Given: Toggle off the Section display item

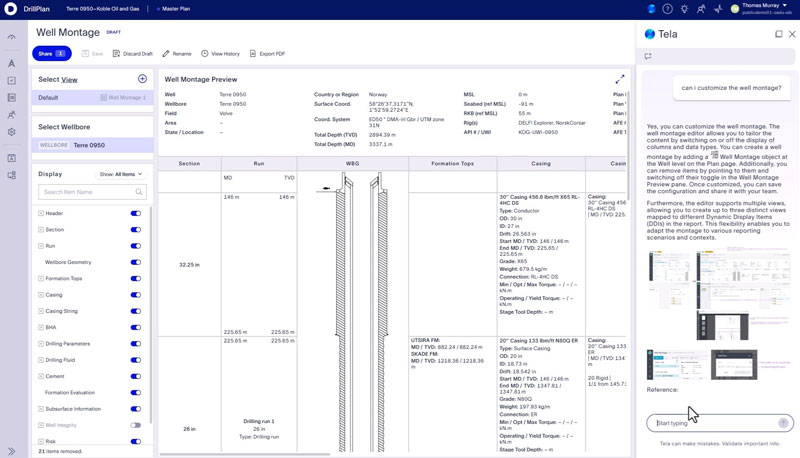Looking at the screenshot, I should tap(136, 230).
